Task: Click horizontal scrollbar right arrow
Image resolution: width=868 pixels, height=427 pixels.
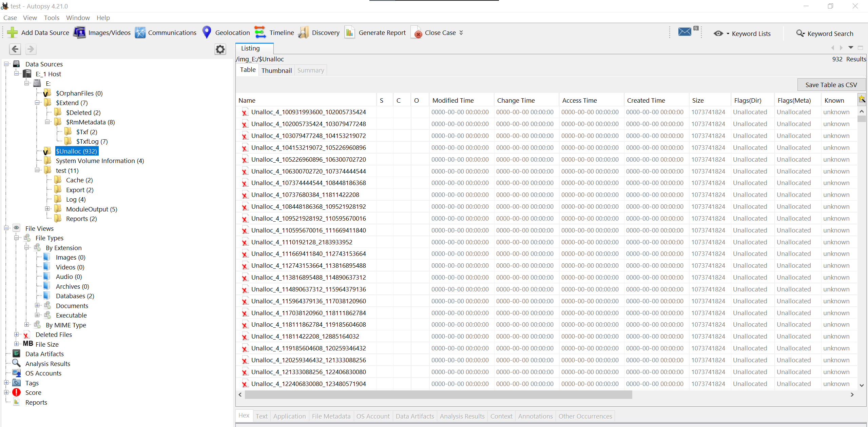Action: [852, 394]
